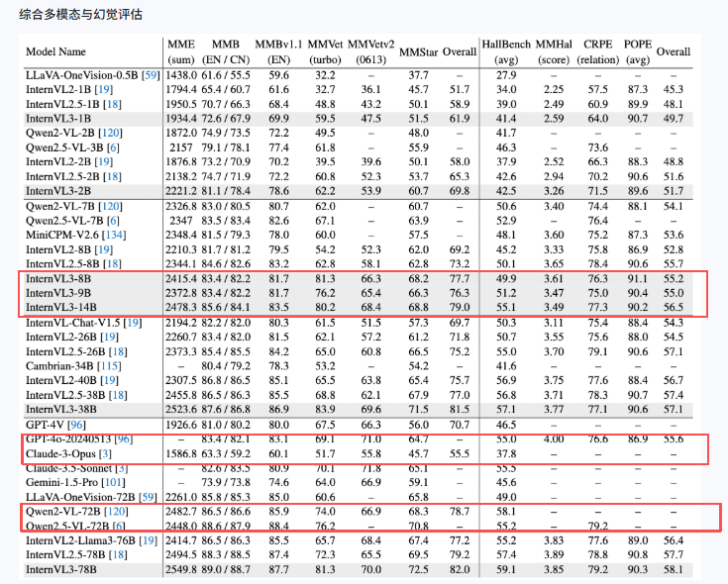Click the MMB value 89.0 / 88.7
Viewport: 728px width, 584px height.
[226, 569]
